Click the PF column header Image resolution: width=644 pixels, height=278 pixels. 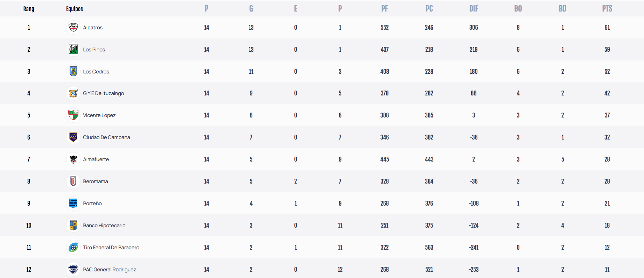pyautogui.click(x=385, y=9)
